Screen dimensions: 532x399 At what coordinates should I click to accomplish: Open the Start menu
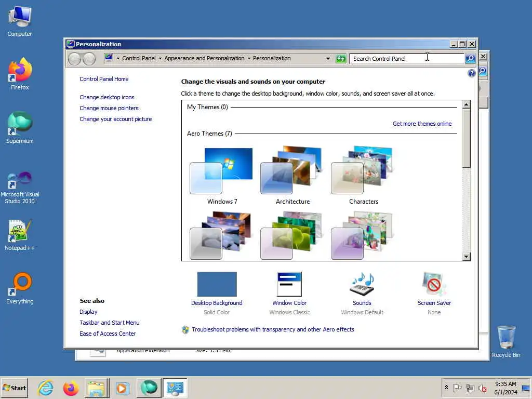point(14,388)
